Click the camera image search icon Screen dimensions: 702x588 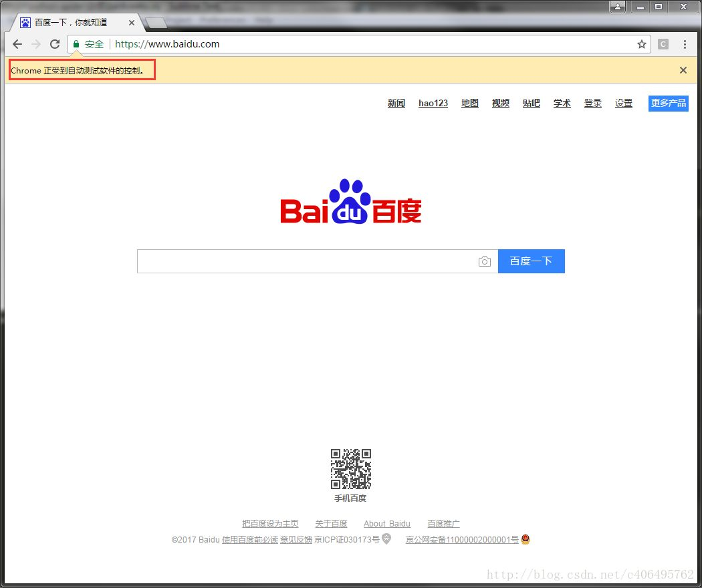pos(485,261)
